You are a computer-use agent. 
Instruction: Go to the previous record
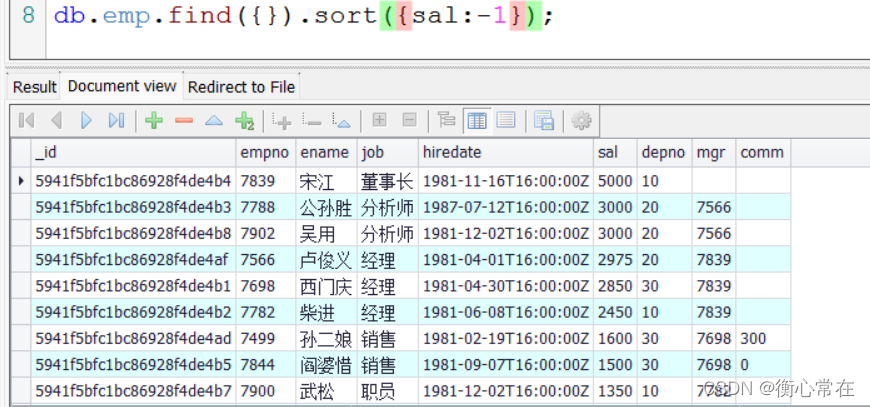56,120
